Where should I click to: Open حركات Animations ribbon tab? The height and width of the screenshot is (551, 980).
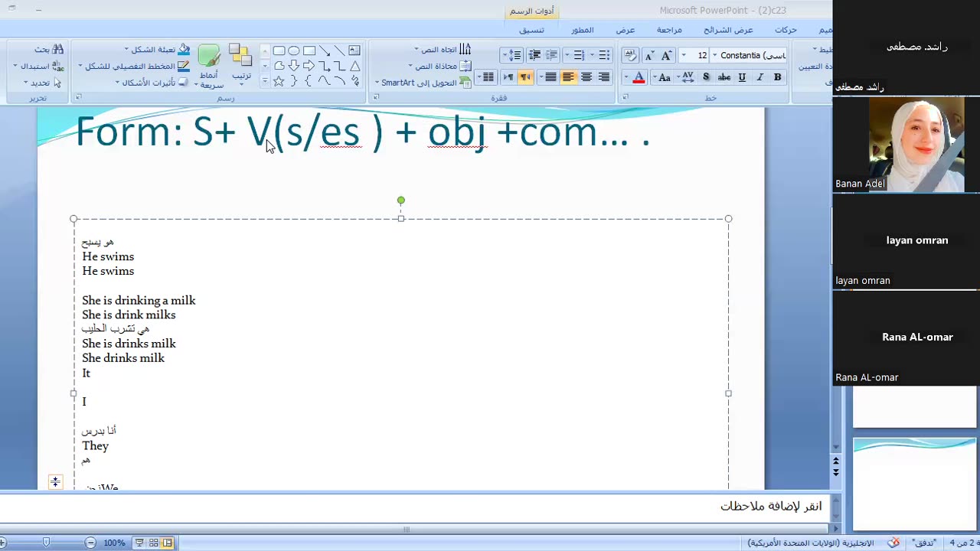786,30
